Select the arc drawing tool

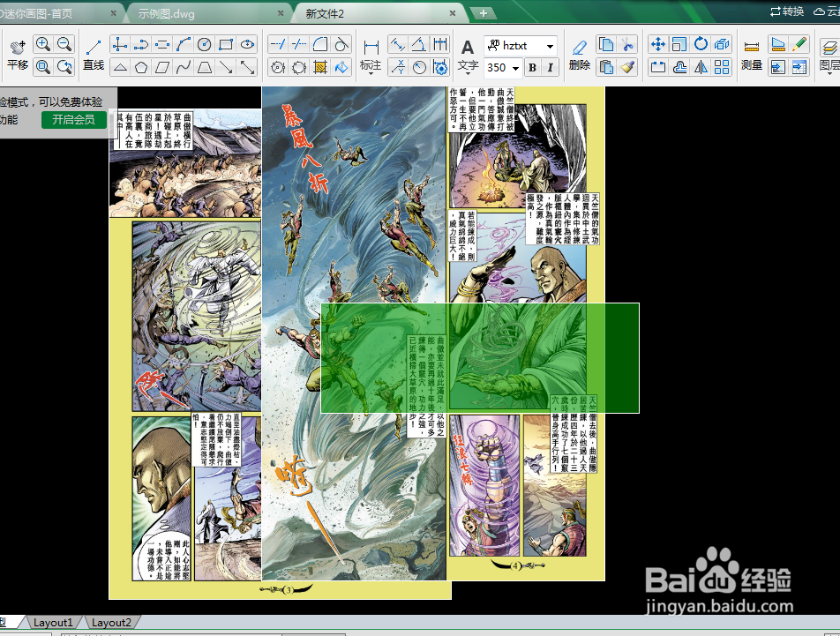point(184,44)
